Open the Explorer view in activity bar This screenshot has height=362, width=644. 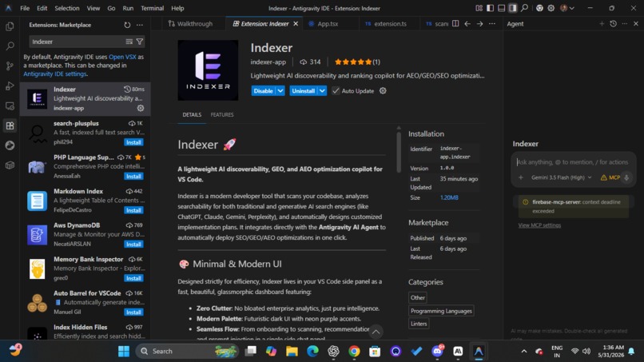click(10, 26)
